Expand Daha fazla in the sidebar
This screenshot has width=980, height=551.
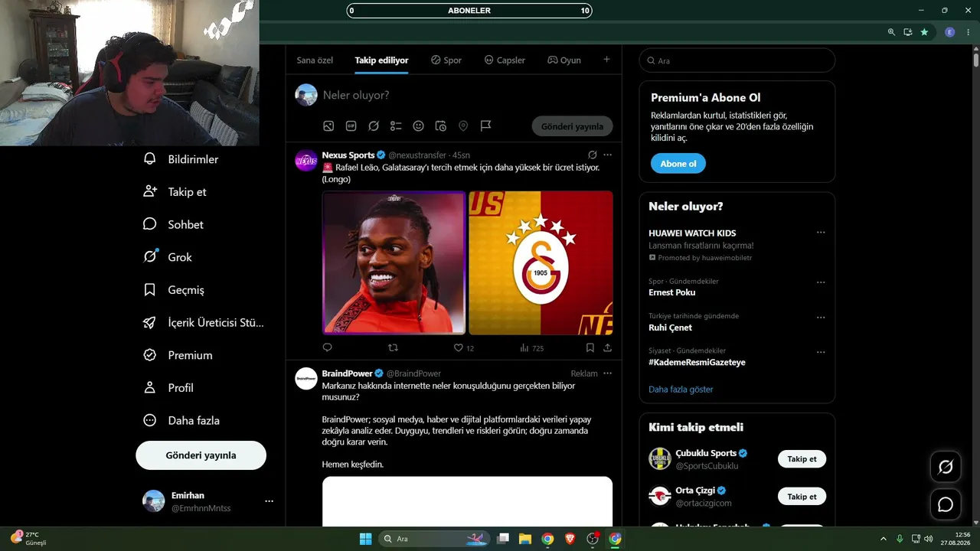[181, 421]
